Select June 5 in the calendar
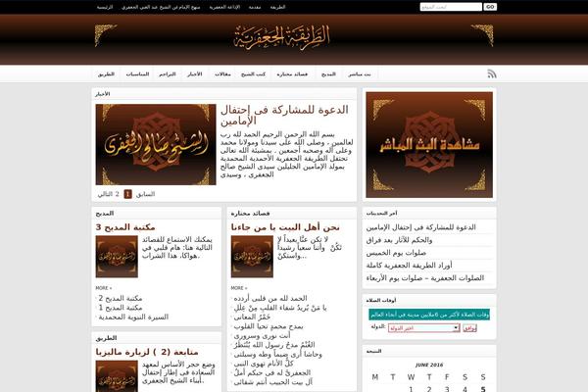Image resolution: width=588 pixels, height=392 pixels. (483, 389)
